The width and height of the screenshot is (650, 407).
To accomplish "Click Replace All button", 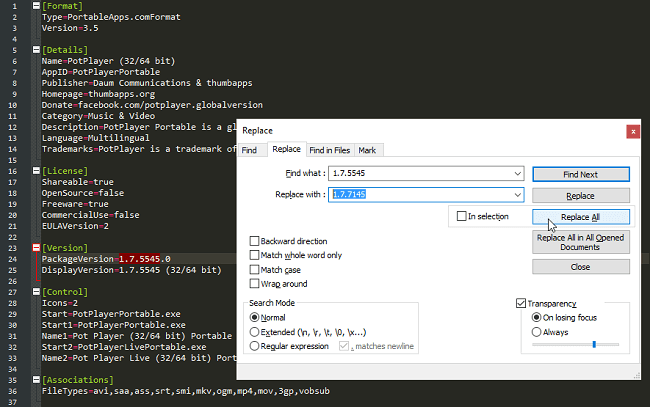I will coord(581,217).
